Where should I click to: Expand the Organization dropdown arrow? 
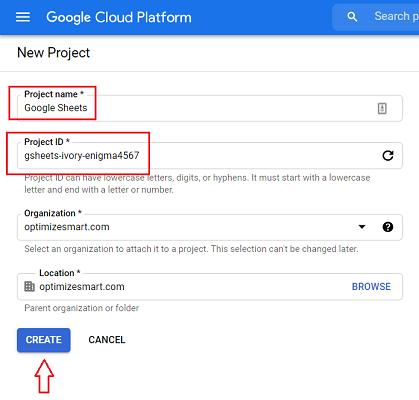coord(362,227)
